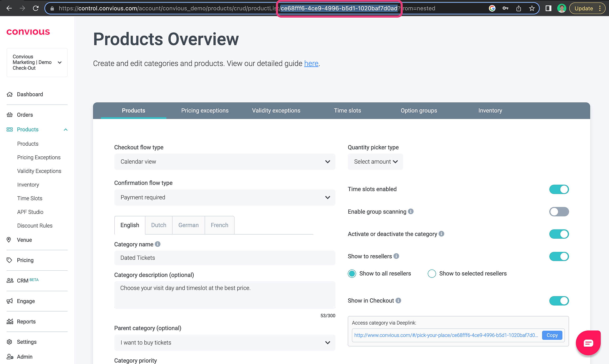Click the Category name input field
The image size is (609, 364).
click(x=224, y=258)
